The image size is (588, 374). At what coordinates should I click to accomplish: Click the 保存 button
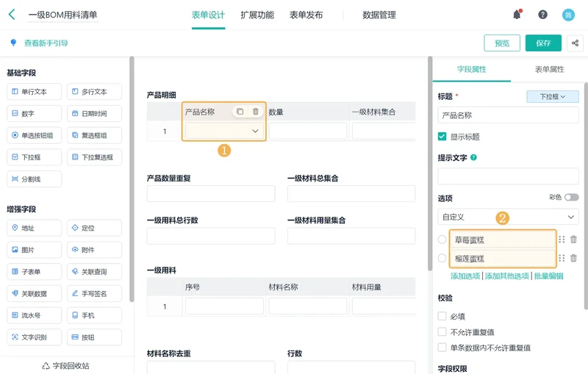[x=543, y=43]
